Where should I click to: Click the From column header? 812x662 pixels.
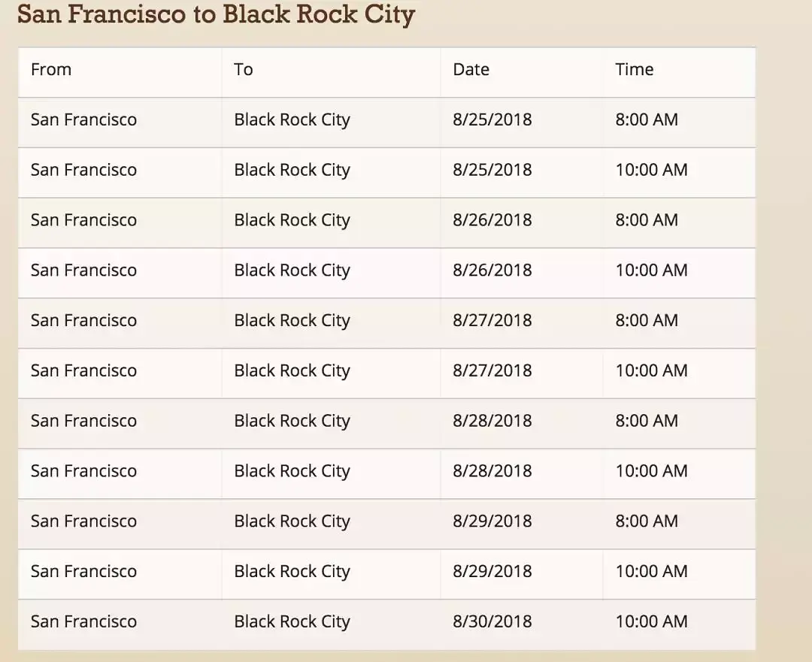point(51,70)
